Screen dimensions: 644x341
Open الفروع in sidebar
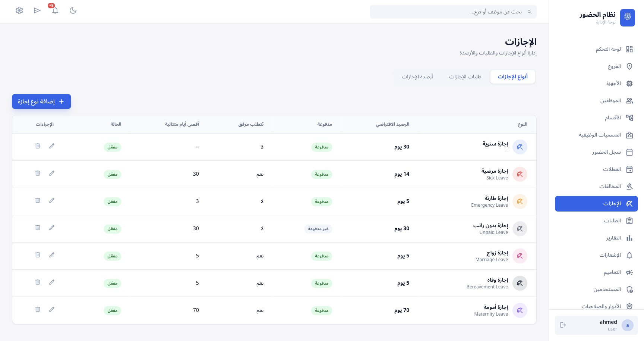596,66
